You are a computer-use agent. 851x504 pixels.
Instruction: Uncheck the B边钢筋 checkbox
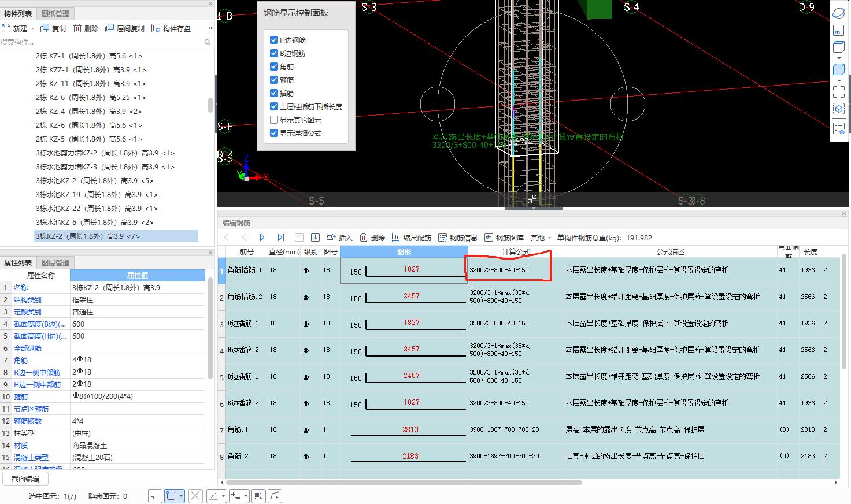pyautogui.click(x=274, y=53)
